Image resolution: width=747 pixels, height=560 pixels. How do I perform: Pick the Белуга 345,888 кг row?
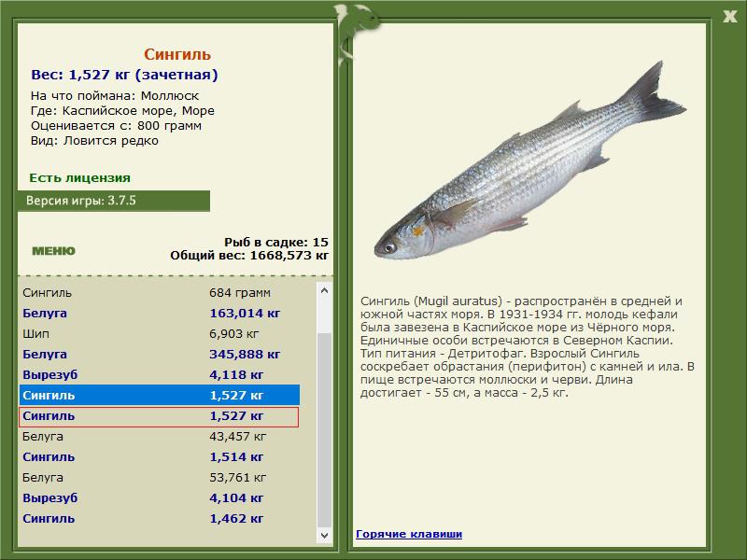pos(159,355)
